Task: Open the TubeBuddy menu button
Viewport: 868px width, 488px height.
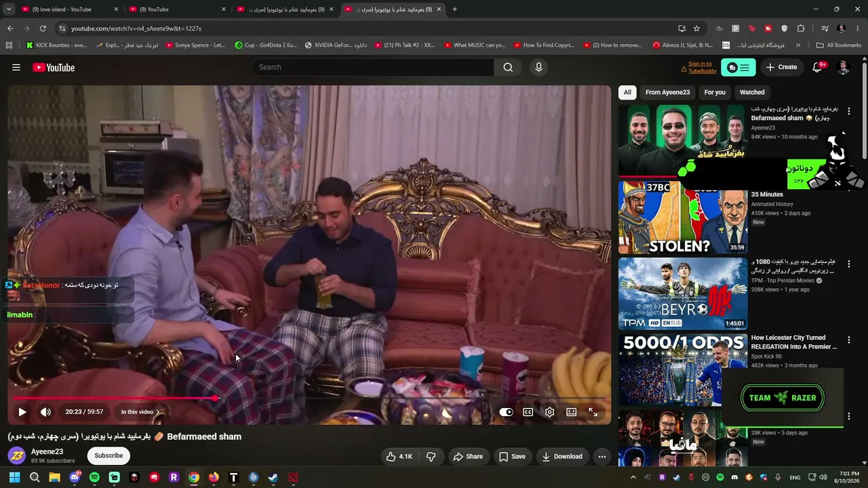Action: [x=738, y=67]
